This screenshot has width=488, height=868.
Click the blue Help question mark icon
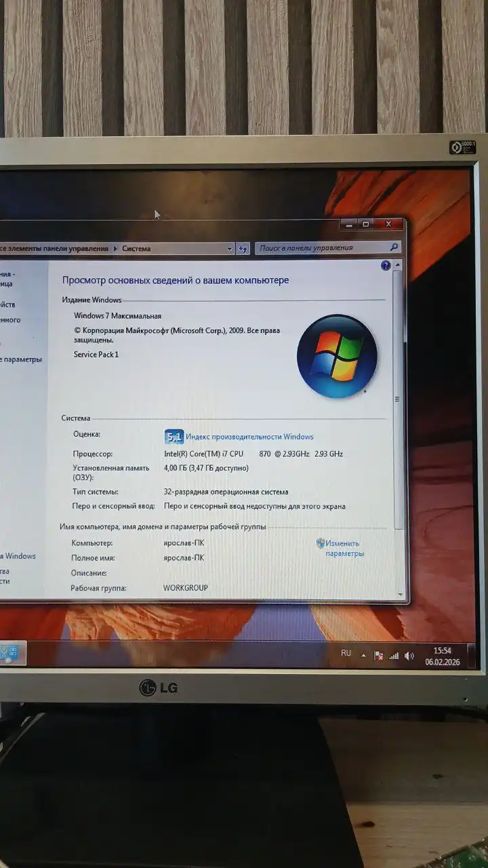(x=386, y=266)
